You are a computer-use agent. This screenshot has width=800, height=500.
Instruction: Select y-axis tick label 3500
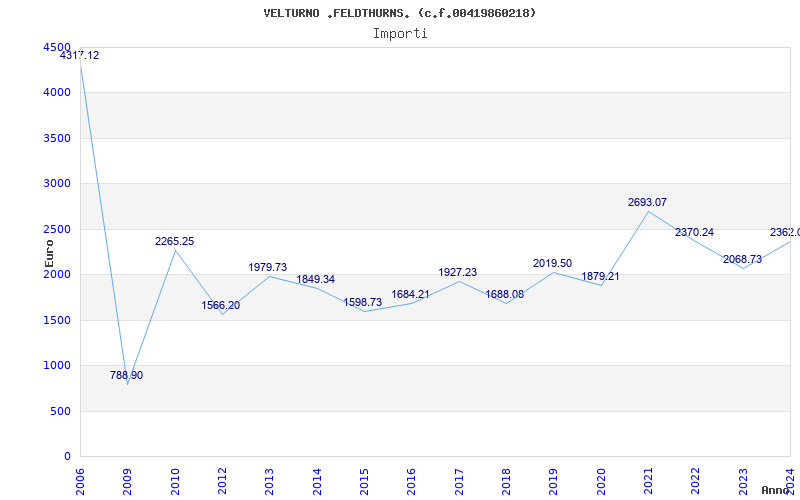(57, 138)
